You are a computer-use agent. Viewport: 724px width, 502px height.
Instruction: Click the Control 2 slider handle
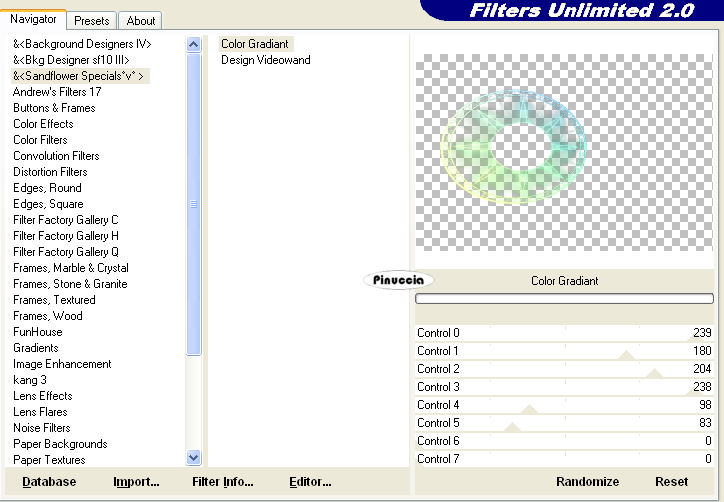(654, 373)
